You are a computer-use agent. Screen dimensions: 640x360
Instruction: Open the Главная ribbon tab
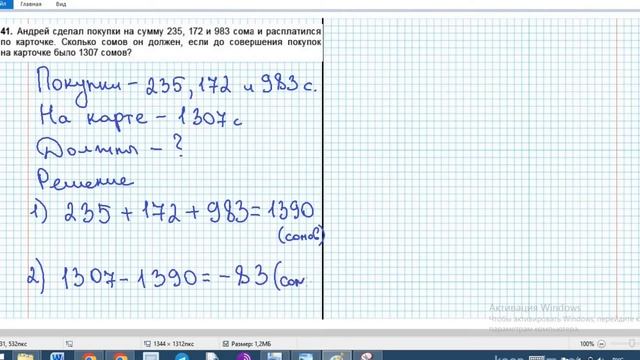click(31, 4)
